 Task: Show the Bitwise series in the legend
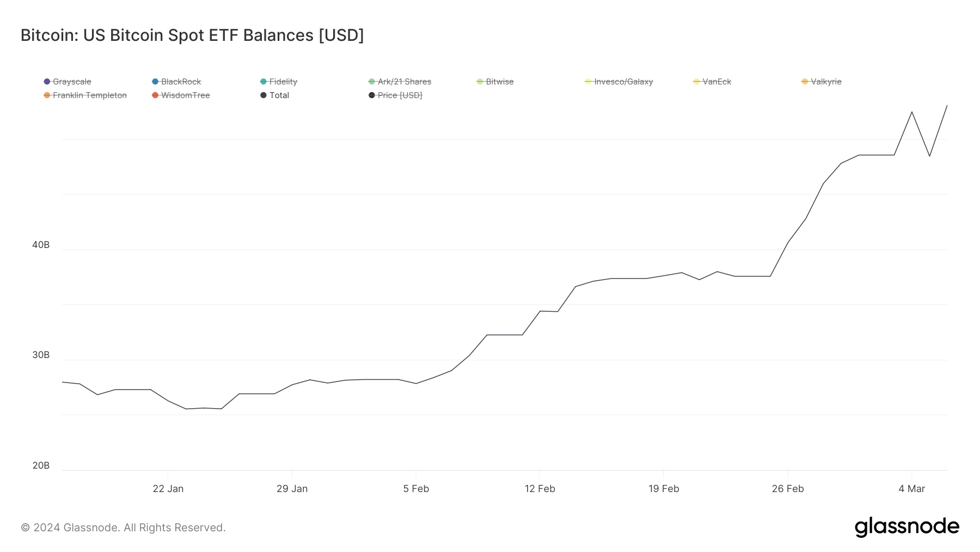tap(495, 82)
